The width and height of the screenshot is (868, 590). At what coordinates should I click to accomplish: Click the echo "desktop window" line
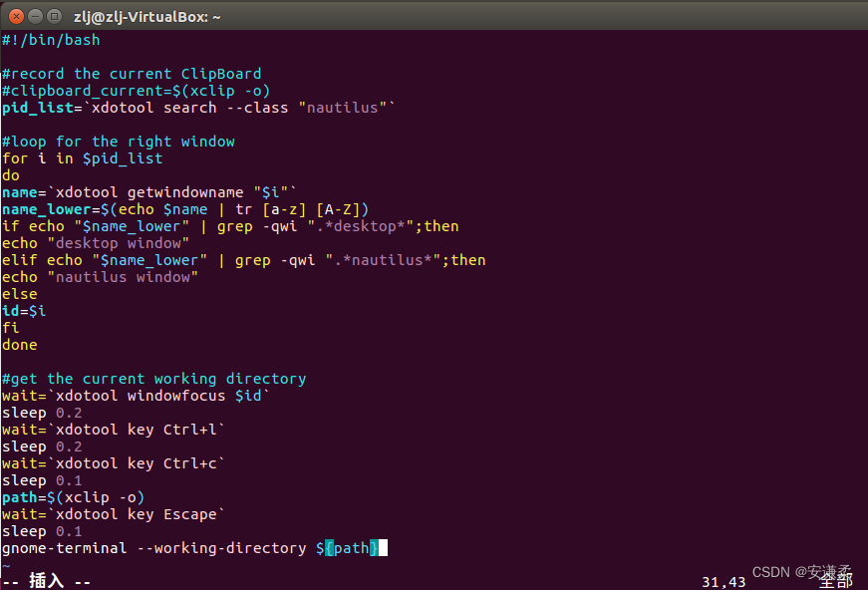click(96, 243)
